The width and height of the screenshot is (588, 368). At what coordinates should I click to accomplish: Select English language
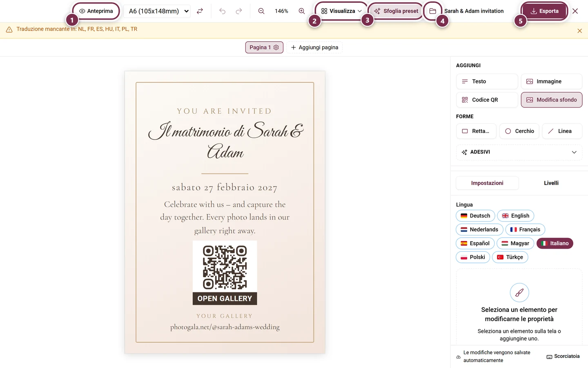(515, 216)
